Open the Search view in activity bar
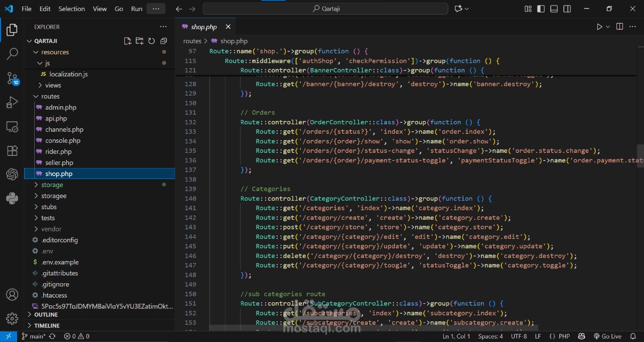 tap(12, 53)
